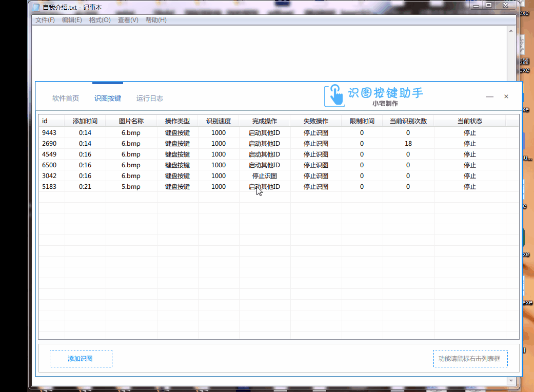Click the Notepad vertical scrollbar up arrow

tap(511, 30)
